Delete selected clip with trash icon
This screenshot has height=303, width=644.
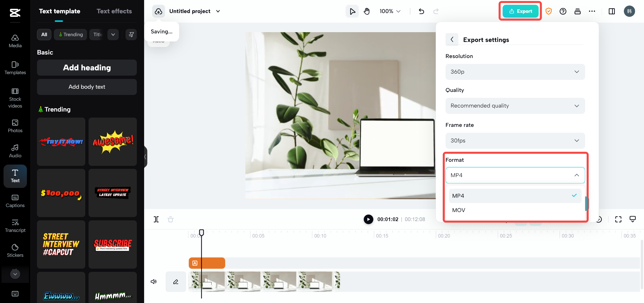pos(171,219)
